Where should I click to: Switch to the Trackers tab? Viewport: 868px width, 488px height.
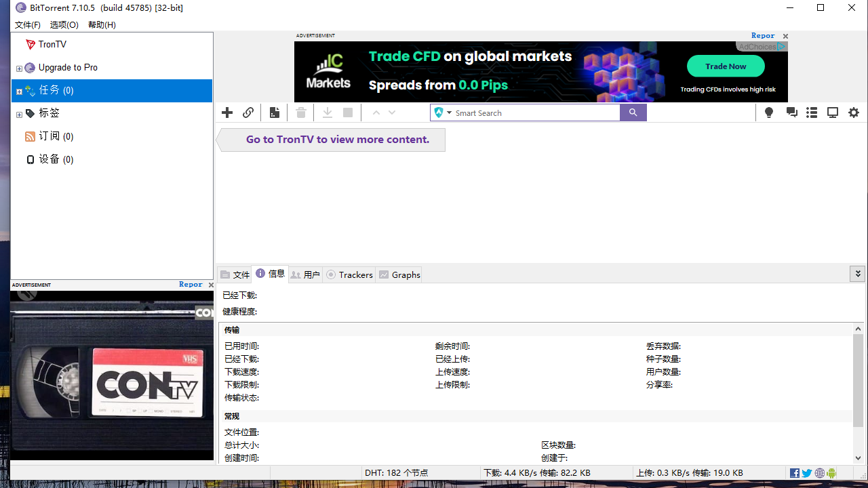pyautogui.click(x=349, y=274)
